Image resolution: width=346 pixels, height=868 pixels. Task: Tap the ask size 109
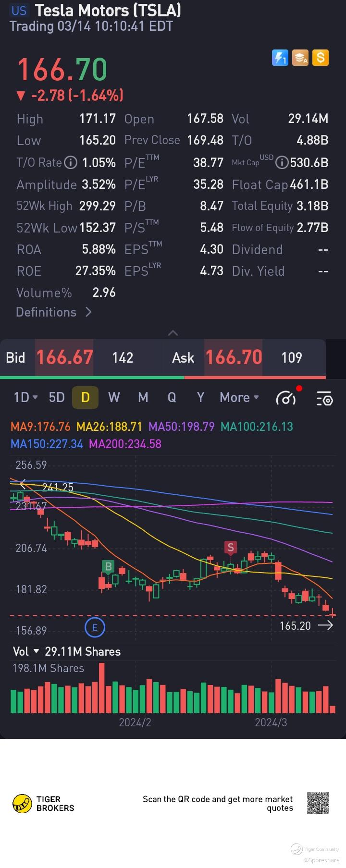coord(292,357)
